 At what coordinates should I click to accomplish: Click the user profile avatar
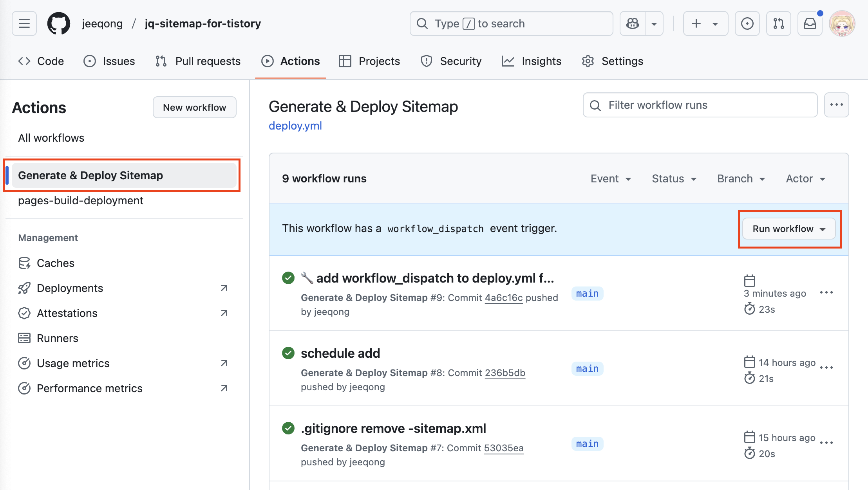[842, 23]
